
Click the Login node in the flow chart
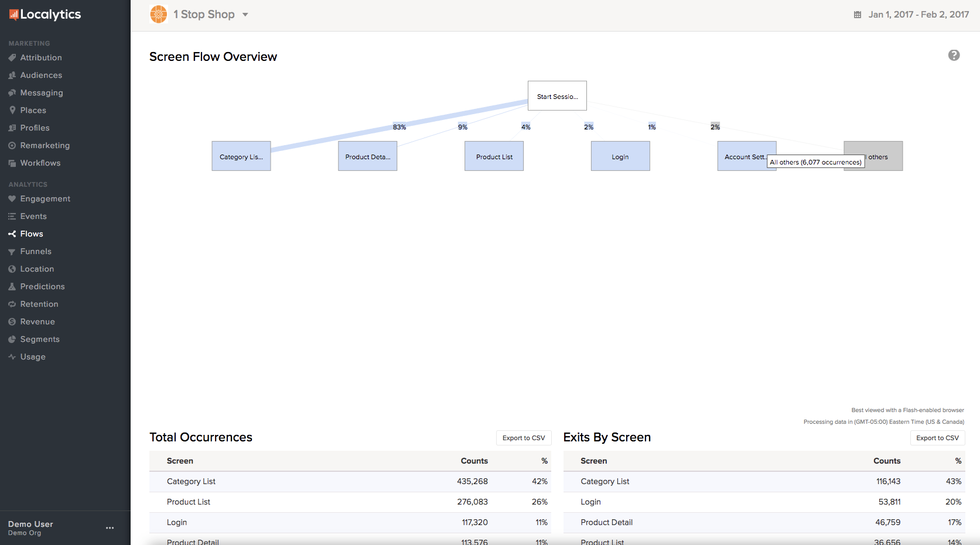click(620, 156)
